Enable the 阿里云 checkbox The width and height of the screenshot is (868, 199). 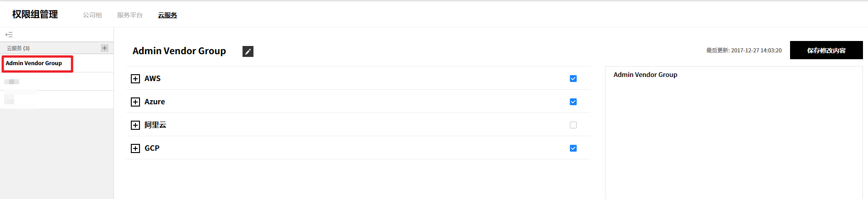pyautogui.click(x=573, y=125)
